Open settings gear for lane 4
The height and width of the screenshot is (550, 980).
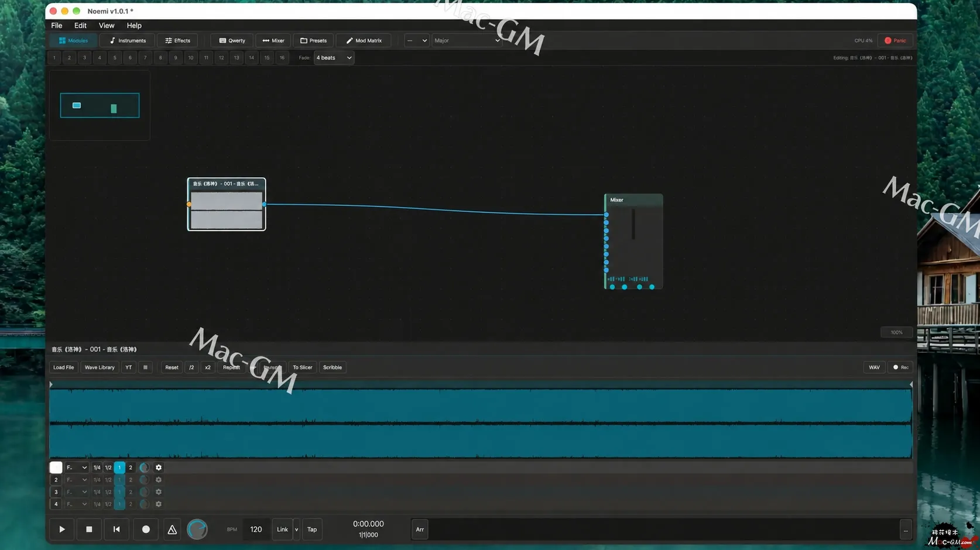[159, 504]
